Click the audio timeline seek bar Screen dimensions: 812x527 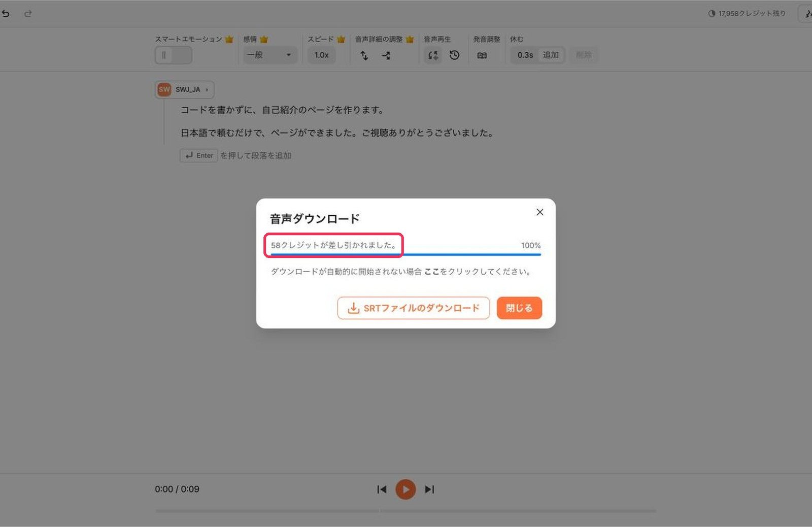coord(405,511)
